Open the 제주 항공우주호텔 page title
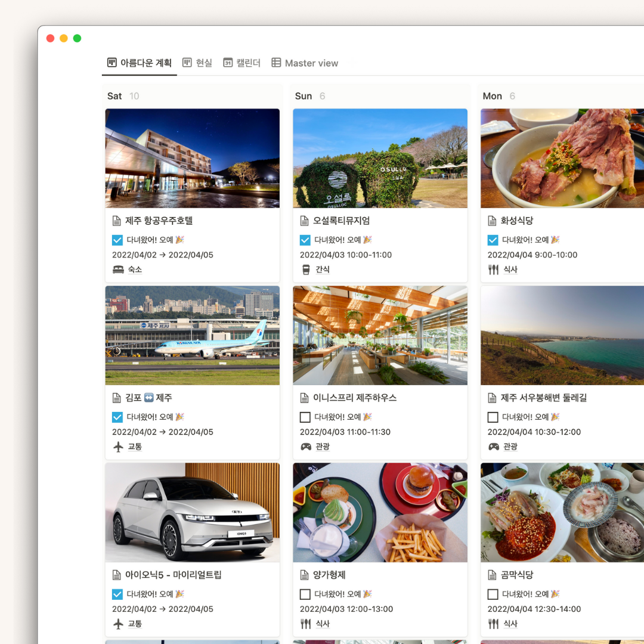This screenshot has height=644, width=644. coord(159,221)
